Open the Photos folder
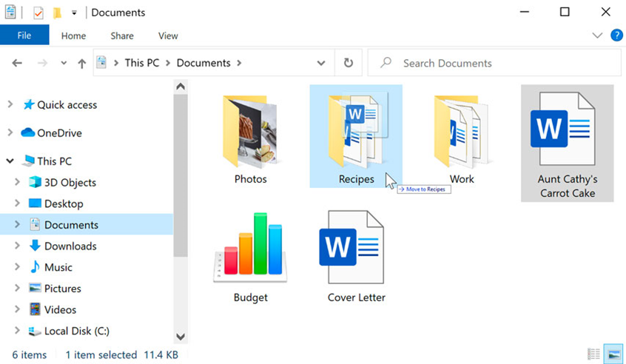Image resolution: width=626 pixels, height=364 pixels. coord(250,139)
